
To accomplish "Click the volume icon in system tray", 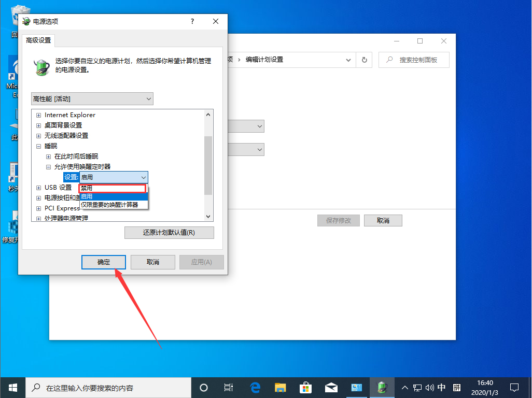I will coord(430,387).
